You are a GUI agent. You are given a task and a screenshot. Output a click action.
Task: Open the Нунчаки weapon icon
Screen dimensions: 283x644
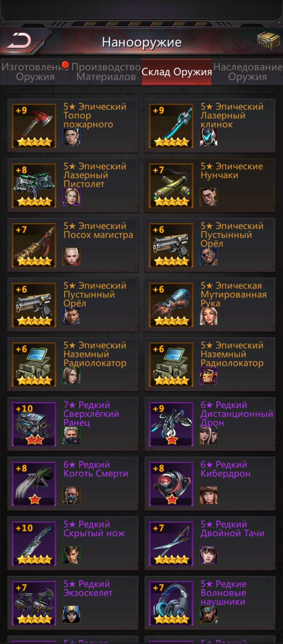point(171,186)
